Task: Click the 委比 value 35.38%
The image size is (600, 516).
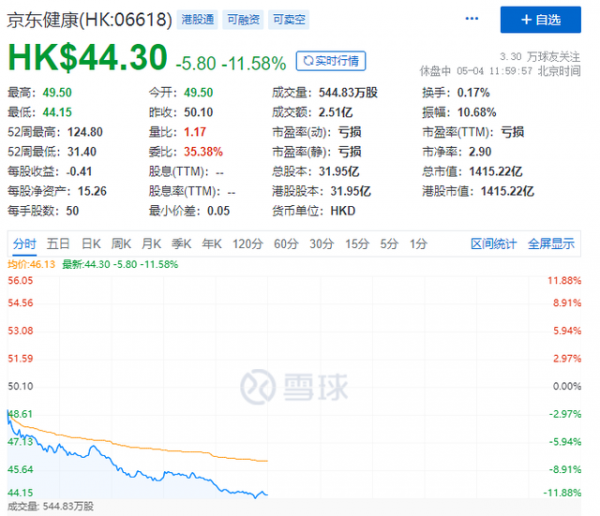Action: 203,152
